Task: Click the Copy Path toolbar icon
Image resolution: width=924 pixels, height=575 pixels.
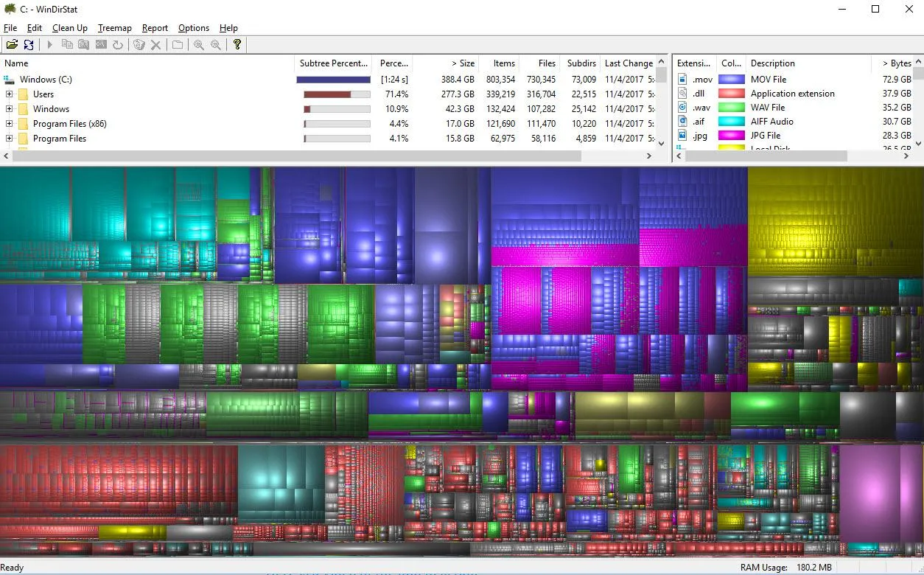Action: (x=67, y=45)
